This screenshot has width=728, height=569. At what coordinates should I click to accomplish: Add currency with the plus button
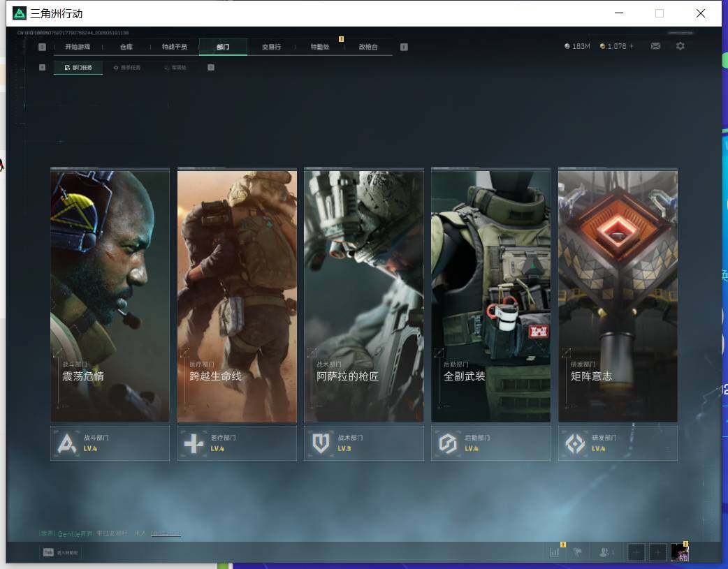click(632, 46)
